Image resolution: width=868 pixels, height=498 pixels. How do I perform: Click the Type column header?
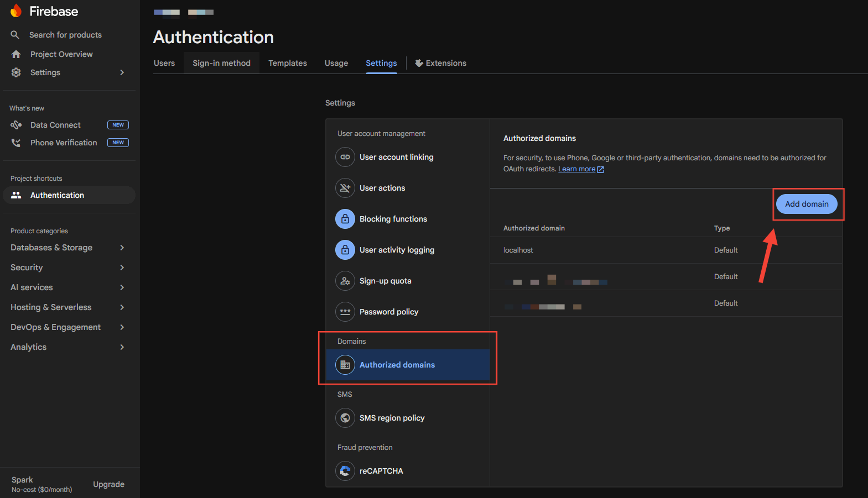722,228
